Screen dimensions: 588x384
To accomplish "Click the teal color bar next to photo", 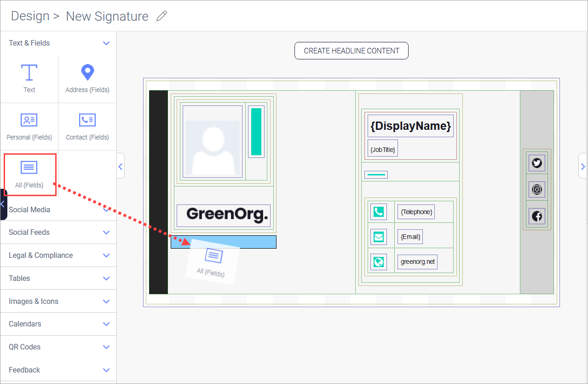I will pos(256,132).
